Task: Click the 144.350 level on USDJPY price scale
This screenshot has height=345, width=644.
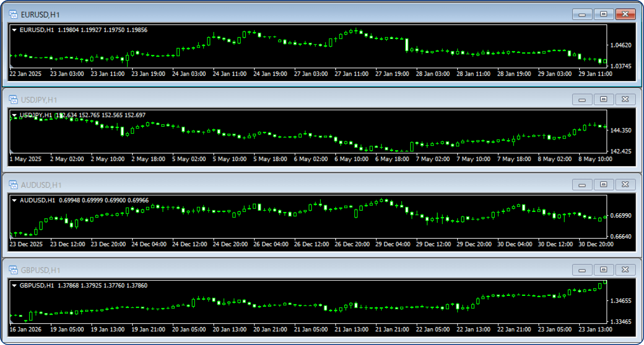Action: [621, 131]
